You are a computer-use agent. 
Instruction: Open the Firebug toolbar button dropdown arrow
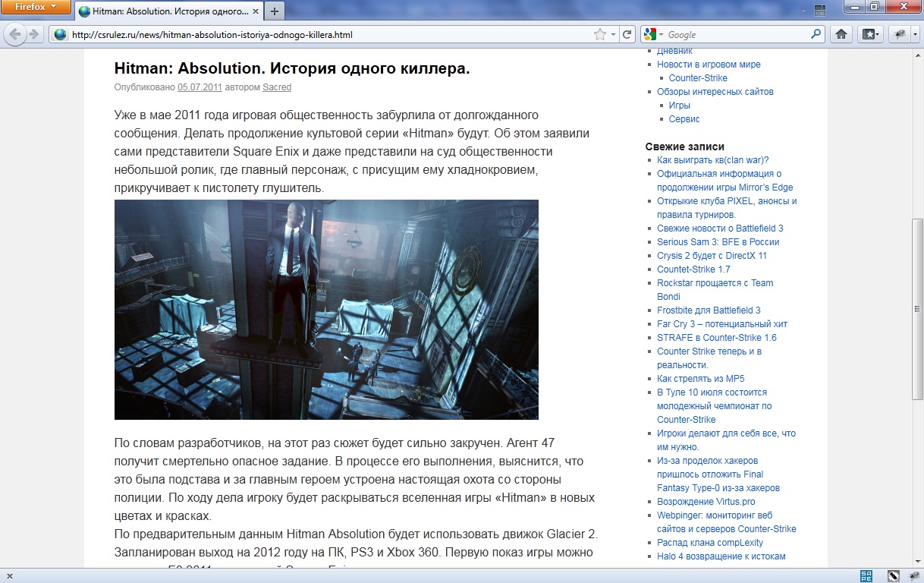915,35
